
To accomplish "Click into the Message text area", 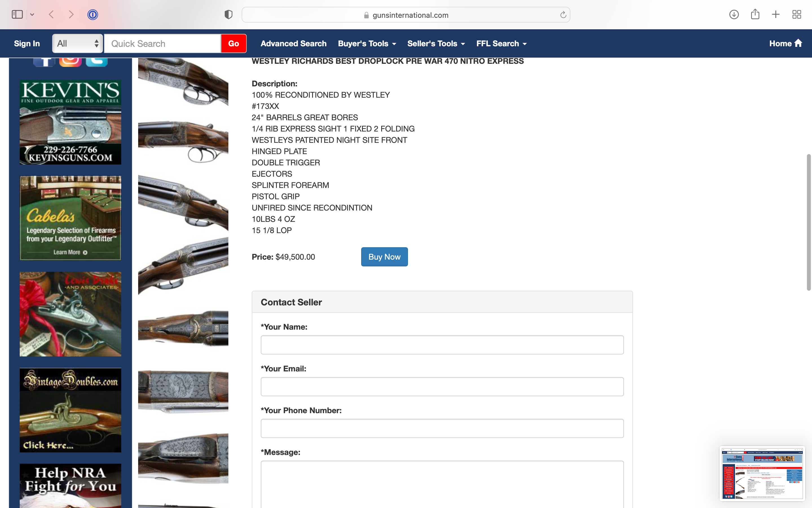I will [442, 485].
